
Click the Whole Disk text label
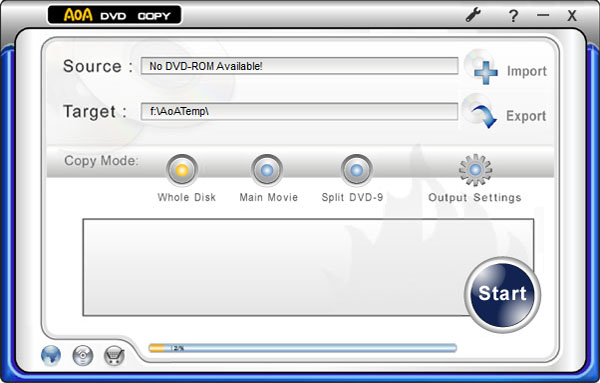click(x=187, y=197)
